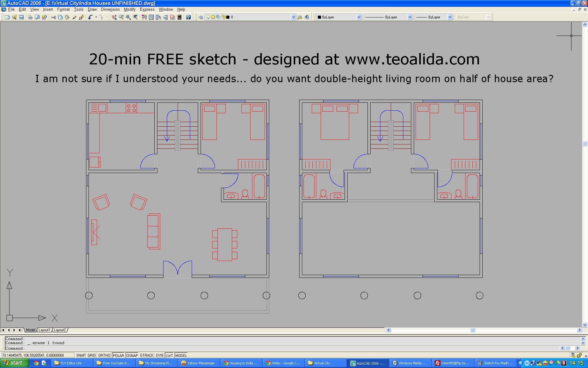
Task: Open the Format menu
Action: (x=63, y=10)
